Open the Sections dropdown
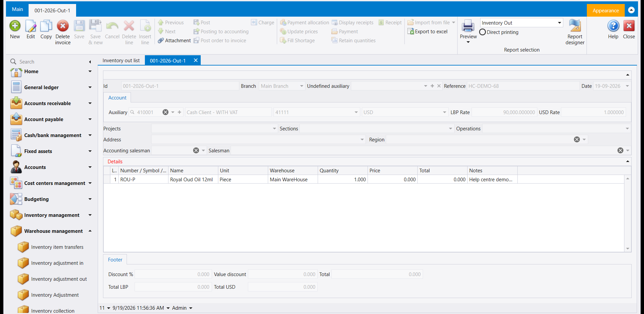Image resolution: width=644 pixels, height=314 pixels. [451, 129]
